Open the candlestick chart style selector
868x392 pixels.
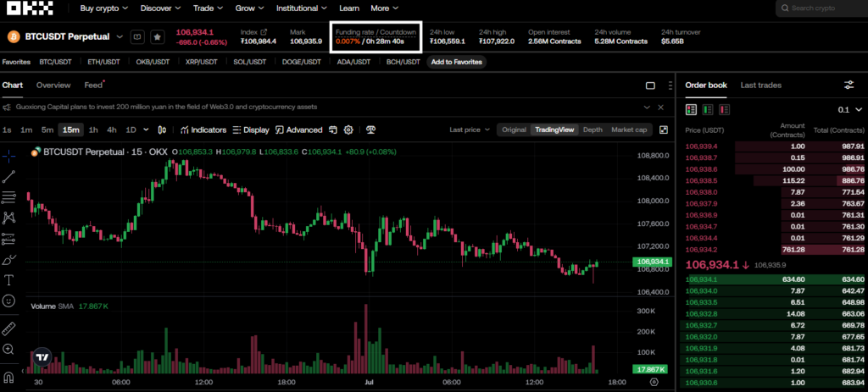pos(162,130)
